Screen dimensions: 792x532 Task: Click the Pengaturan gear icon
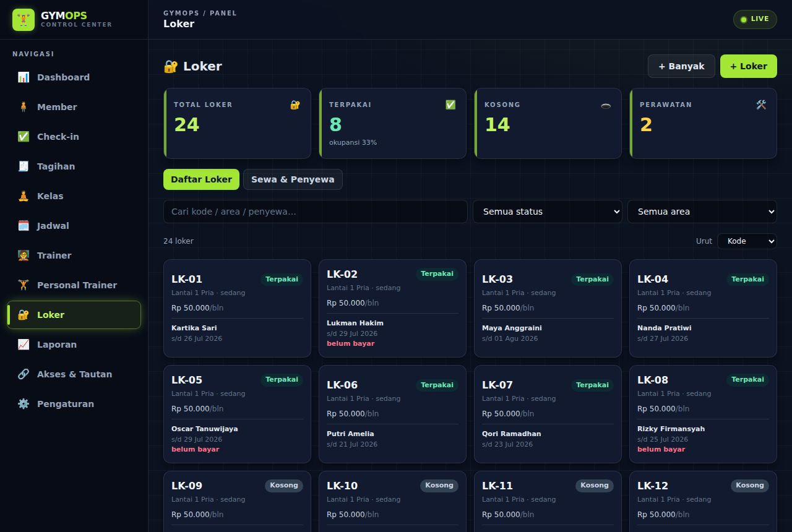click(x=24, y=404)
